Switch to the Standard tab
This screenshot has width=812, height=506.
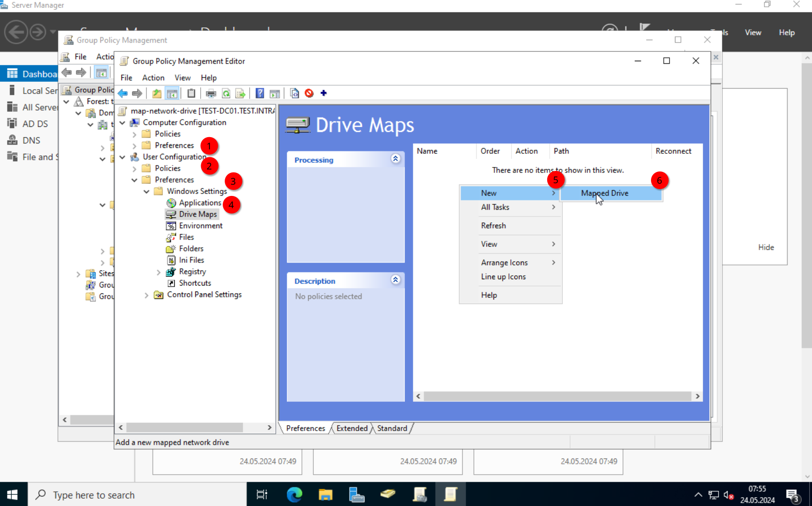tap(392, 428)
